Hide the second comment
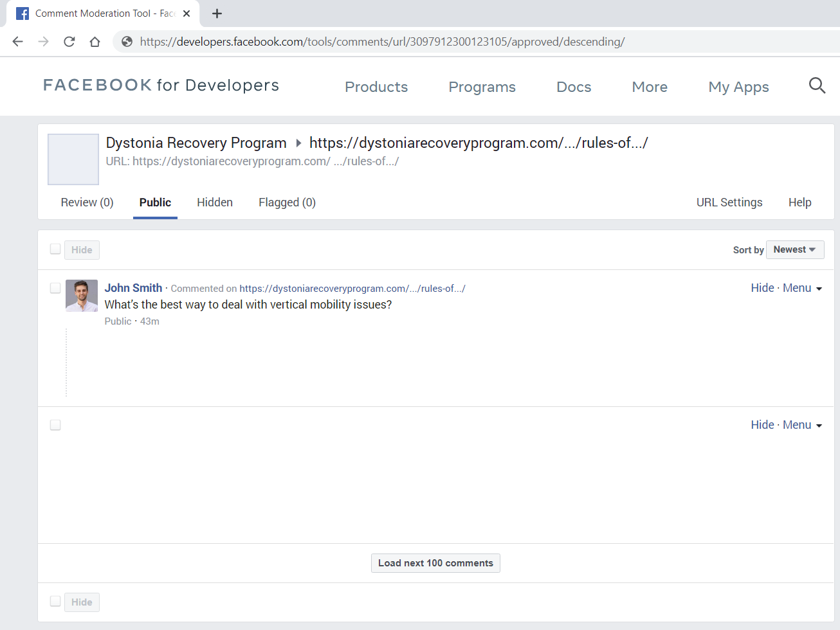Viewport: 840px width, 630px height. [762, 425]
